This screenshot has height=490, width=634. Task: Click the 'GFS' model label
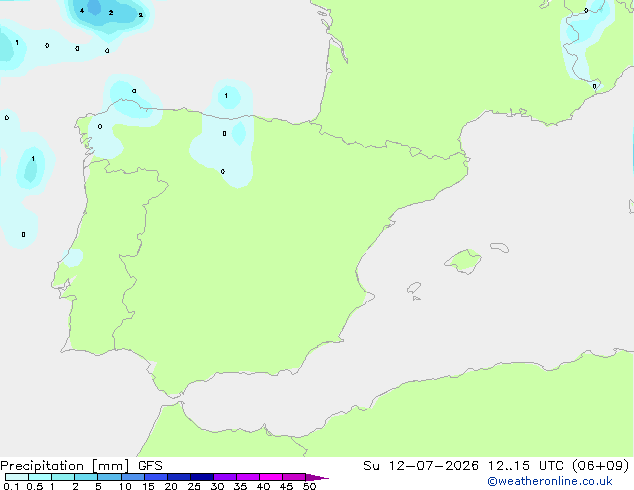(x=150, y=466)
